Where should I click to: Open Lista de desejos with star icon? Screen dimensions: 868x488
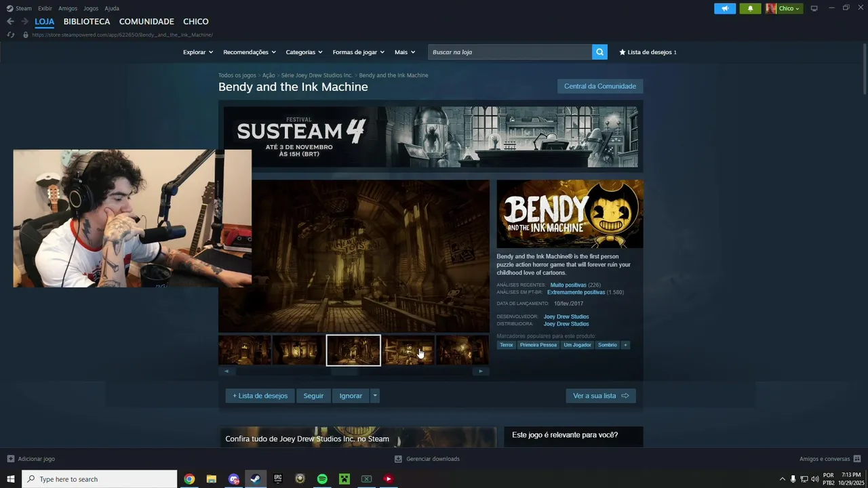coord(648,52)
